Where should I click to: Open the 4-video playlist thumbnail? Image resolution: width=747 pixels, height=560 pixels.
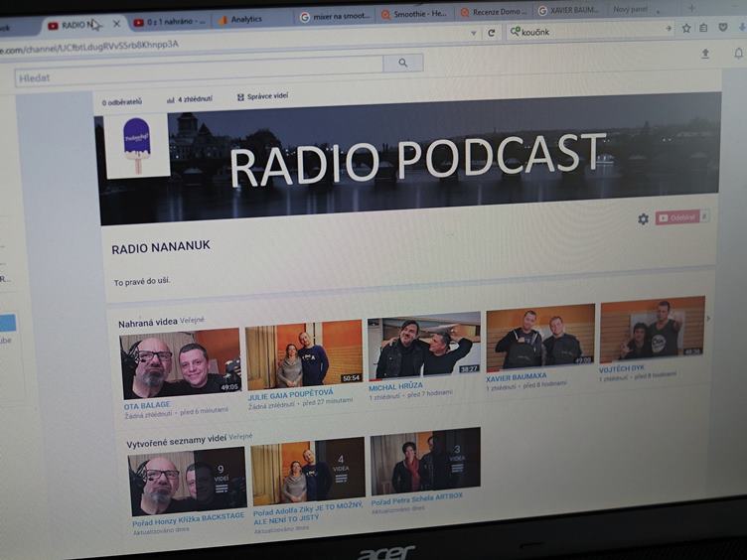[x=308, y=472]
